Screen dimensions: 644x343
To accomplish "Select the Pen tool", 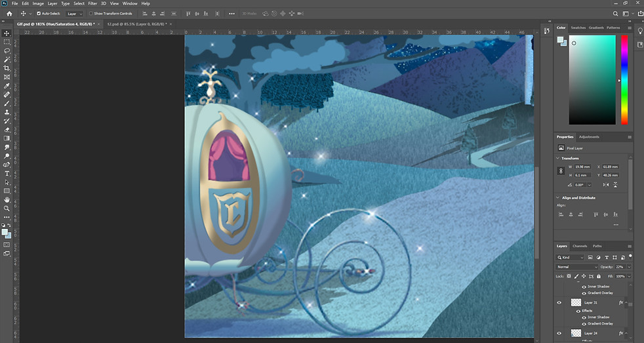I will click(x=7, y=165).
